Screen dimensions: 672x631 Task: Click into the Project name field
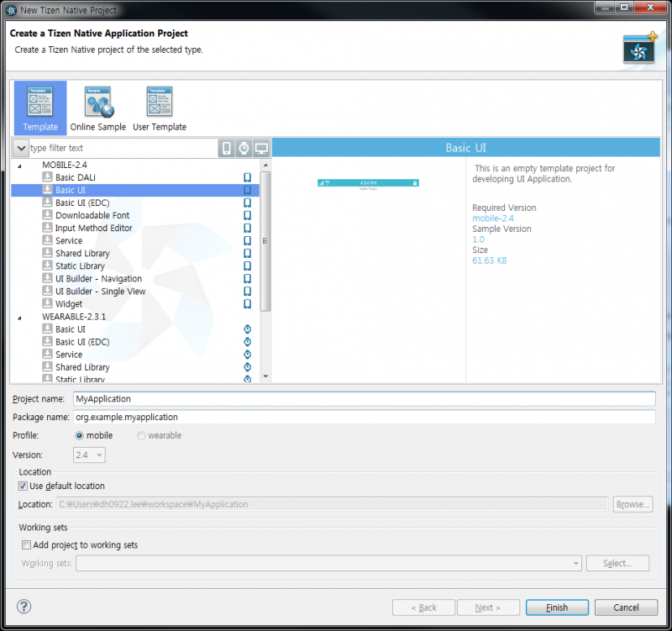click(363, 399)
